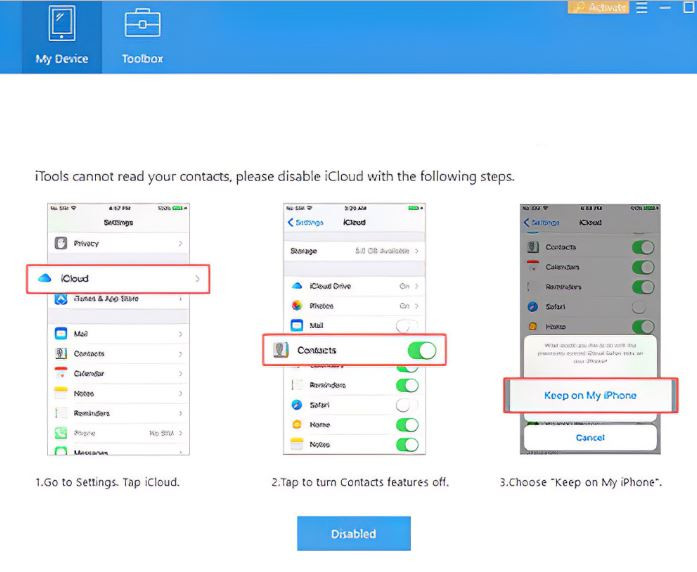Click the orange Activate button
The height and width of the screenshot is (572, 697).
598,8
